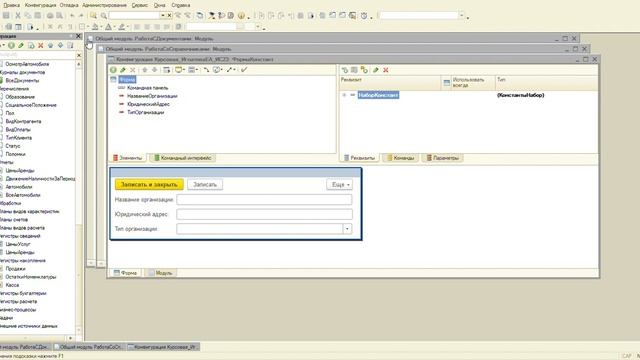Switch to Форма tab at bottom

click(x=125, y=273)
